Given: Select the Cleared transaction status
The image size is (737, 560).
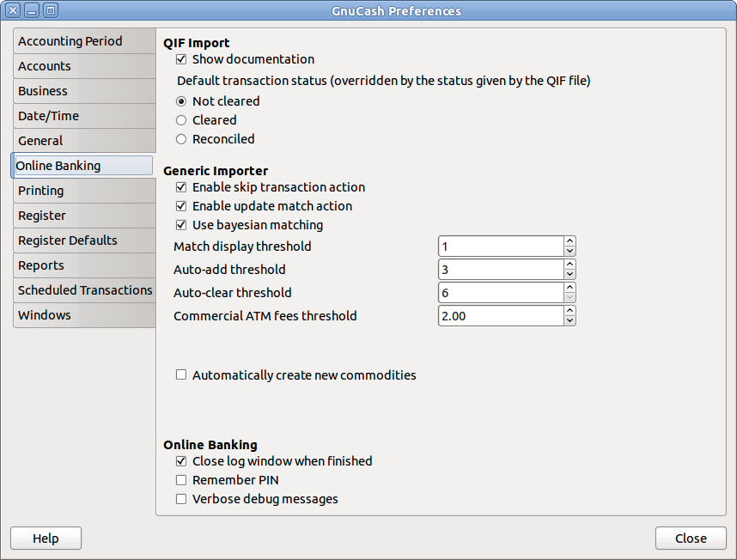Looking at the screenshot, I should coord(181,120).
